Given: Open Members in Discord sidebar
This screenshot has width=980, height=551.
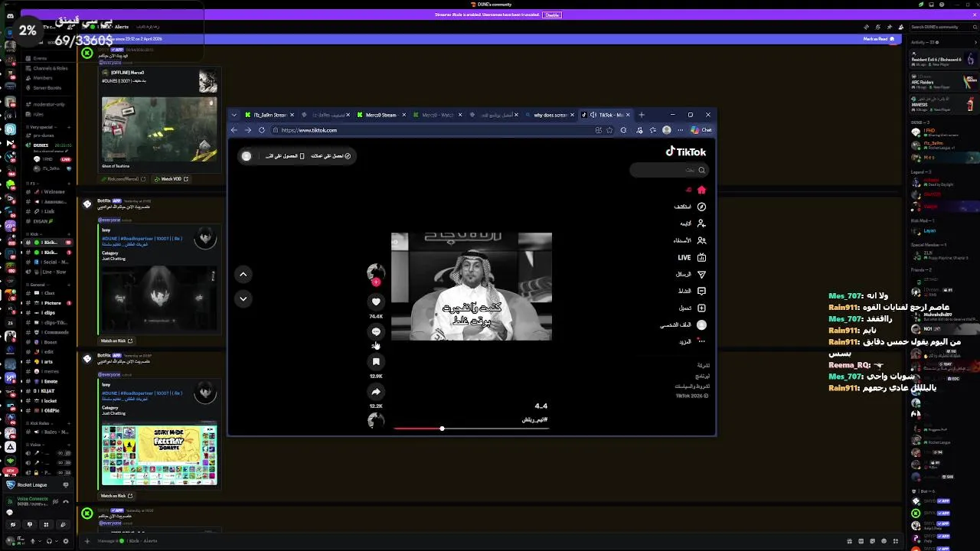Looking at the screenshot, I should coord(44,78).
